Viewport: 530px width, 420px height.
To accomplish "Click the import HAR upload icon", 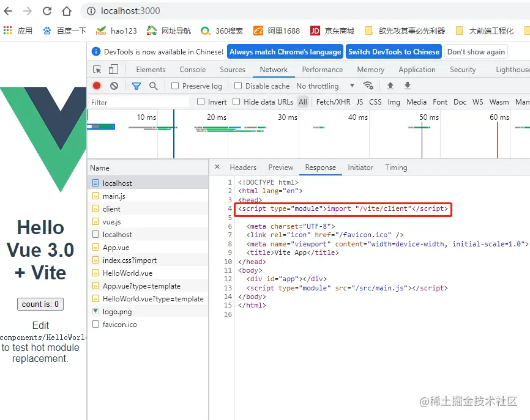I will (x=390, y=86).
